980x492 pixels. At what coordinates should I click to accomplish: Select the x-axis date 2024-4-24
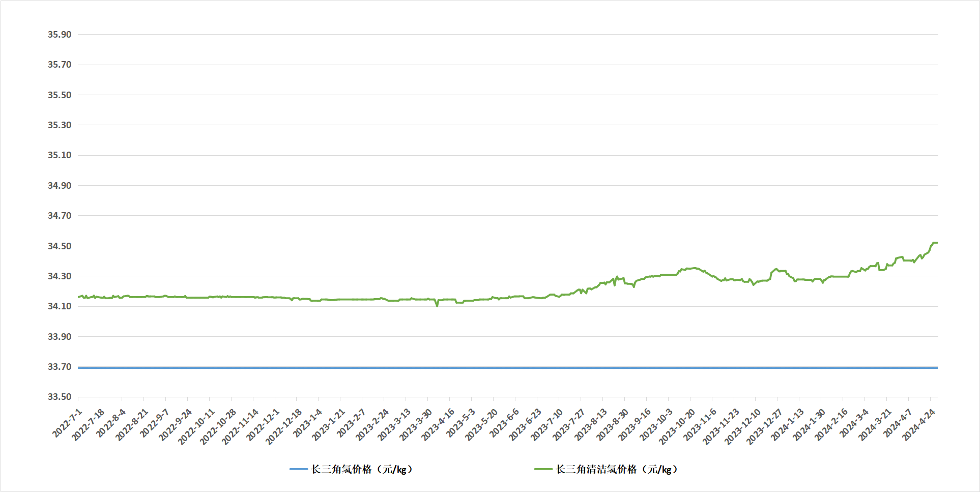click(x=919, y=424)
